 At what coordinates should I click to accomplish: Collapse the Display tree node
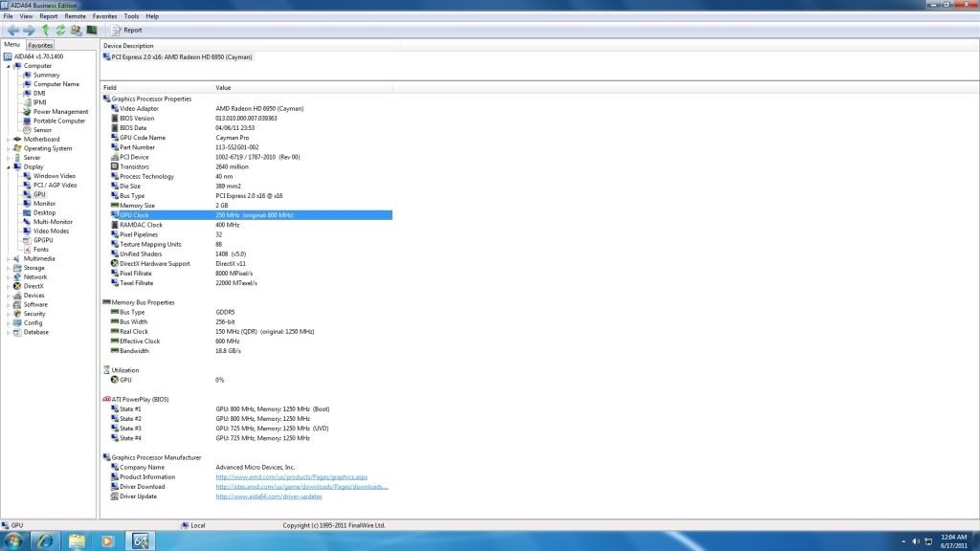(9, 166)
